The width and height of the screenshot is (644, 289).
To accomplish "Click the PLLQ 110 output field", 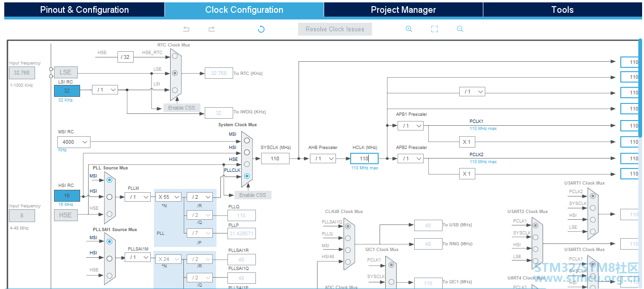I will pyautogui.click(x=242, y=215).
